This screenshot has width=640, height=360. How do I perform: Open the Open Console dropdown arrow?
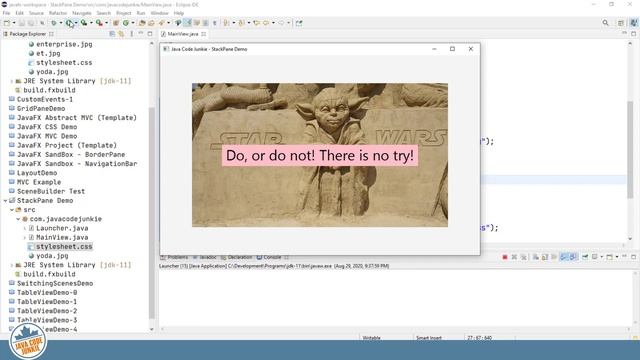(617, 257)
